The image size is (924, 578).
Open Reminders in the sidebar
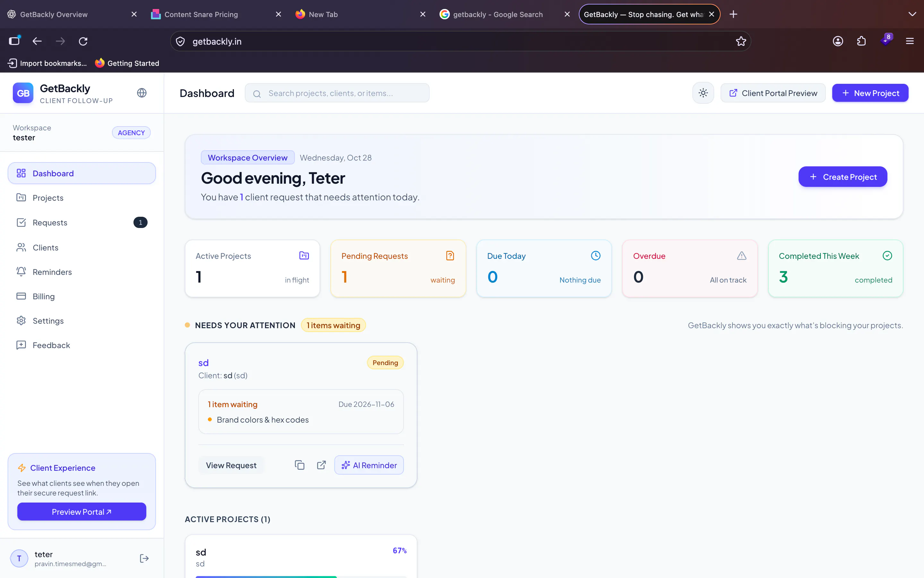pos(82,272)
